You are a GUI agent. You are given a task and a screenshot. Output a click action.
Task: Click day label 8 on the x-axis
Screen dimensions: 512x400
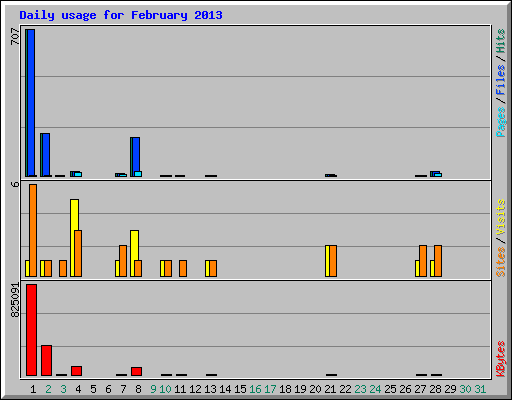click(138, 389)
